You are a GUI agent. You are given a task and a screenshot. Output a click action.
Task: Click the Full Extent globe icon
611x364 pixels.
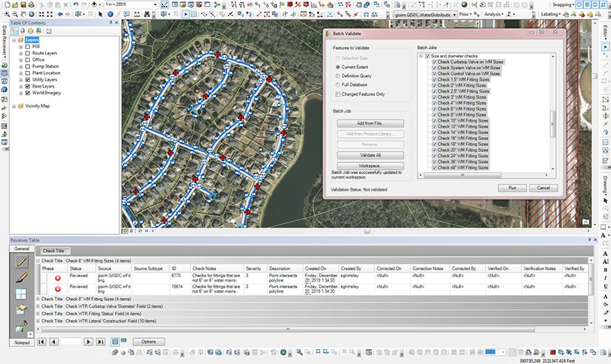[x=32, y=14]
